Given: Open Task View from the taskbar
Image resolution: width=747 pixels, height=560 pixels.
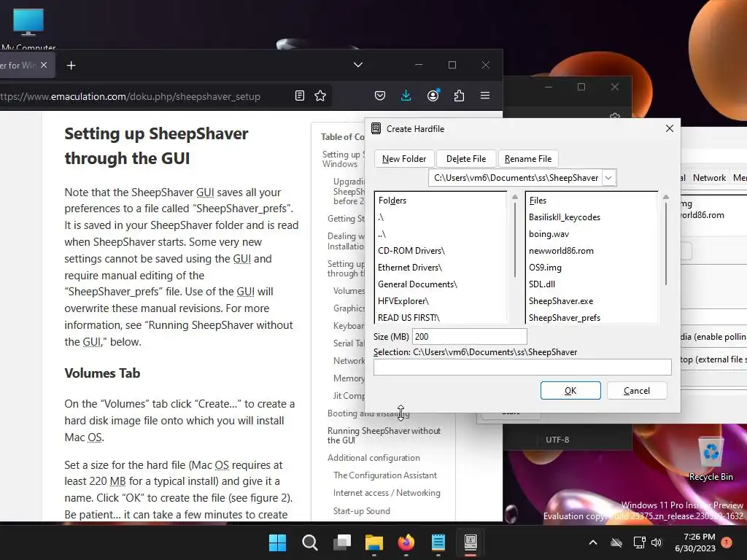Looking at the screenshot, I should click(x=342, y=542).
